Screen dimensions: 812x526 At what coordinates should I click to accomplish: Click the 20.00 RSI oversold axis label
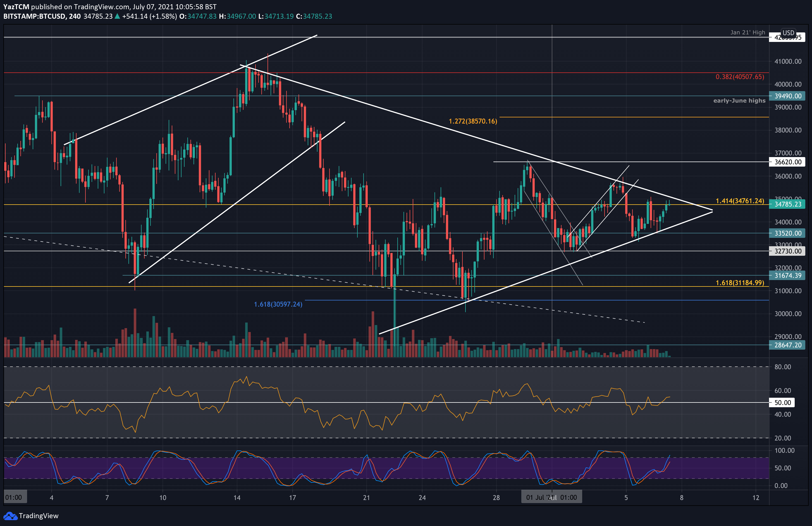pos(782,438)
